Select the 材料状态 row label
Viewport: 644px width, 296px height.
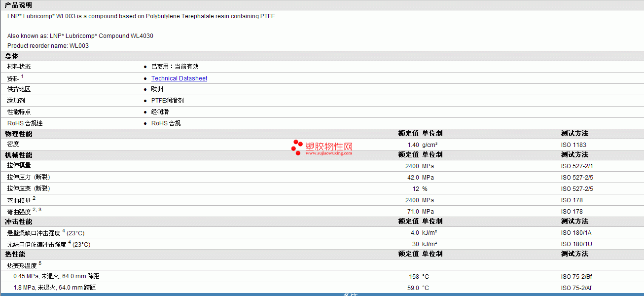(x=19, y=67)
